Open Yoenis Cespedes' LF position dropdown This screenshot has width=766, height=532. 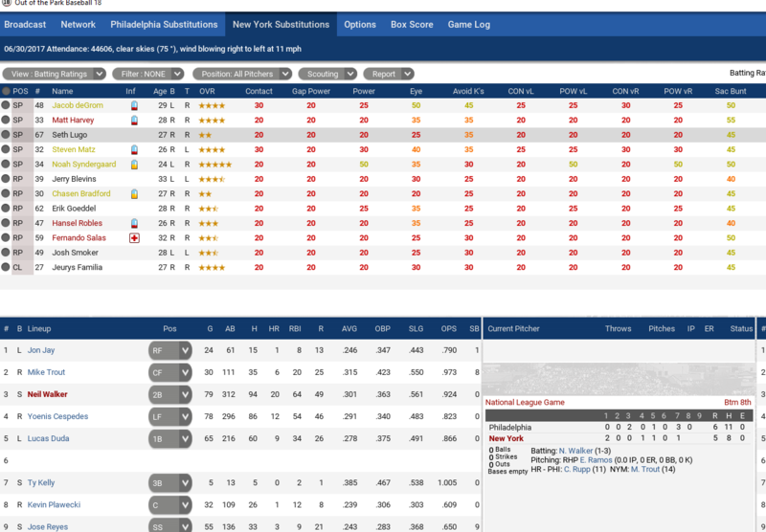170,417
